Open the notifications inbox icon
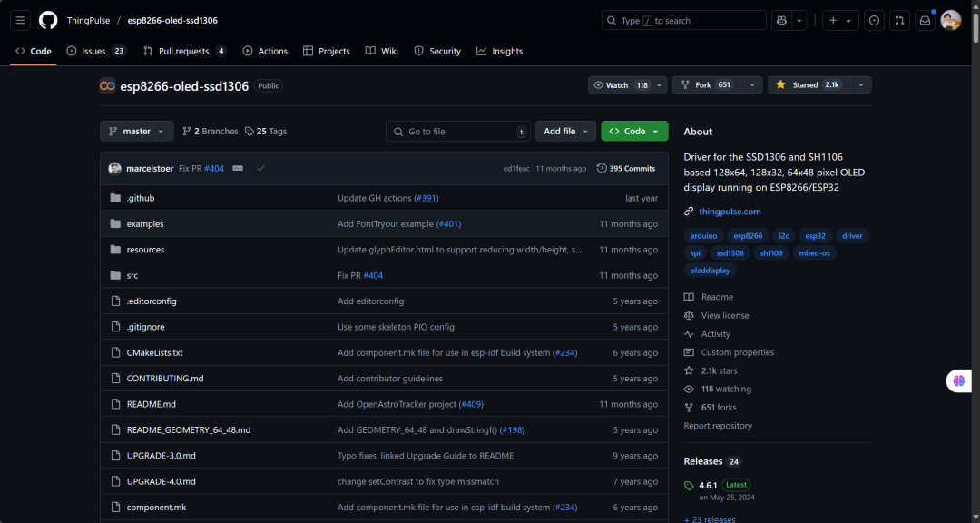The width and height of the screenshot is (980, 523). 925,20
